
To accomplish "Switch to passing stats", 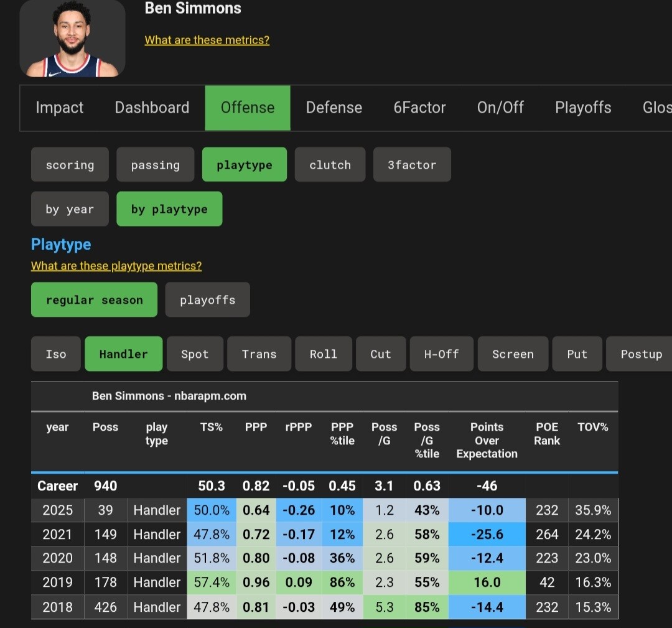I will click(x=155, y=165).
